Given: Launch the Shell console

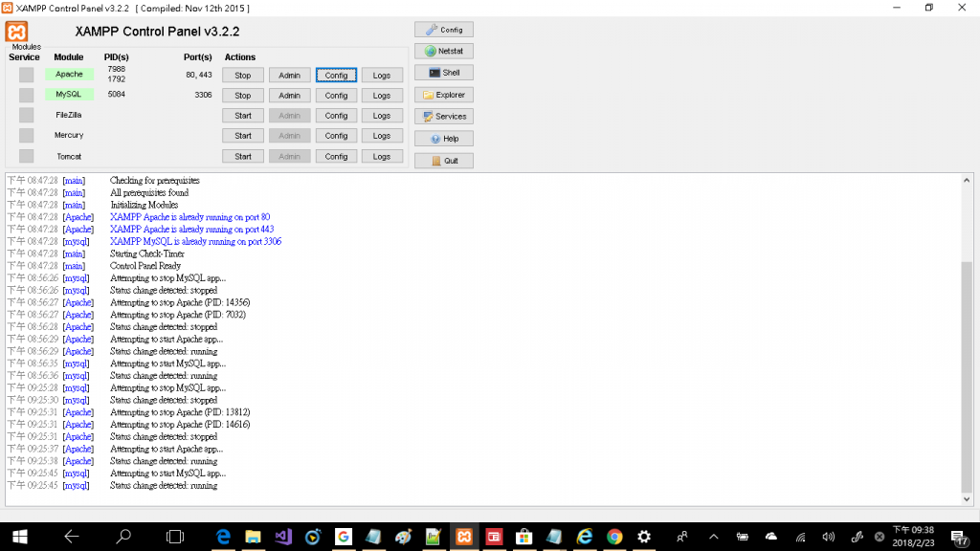Looking at the screenshot, I should tap(444, 73).
